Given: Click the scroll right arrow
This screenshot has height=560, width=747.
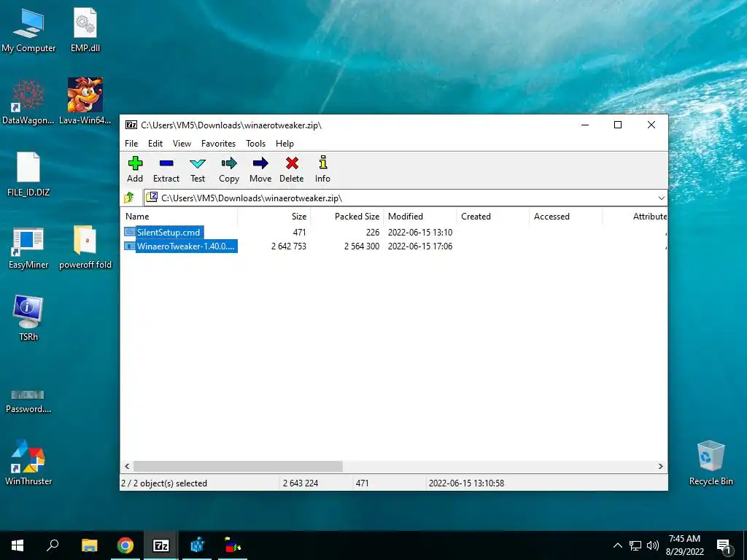Looking at the screenshot, I should click(660, 466).
